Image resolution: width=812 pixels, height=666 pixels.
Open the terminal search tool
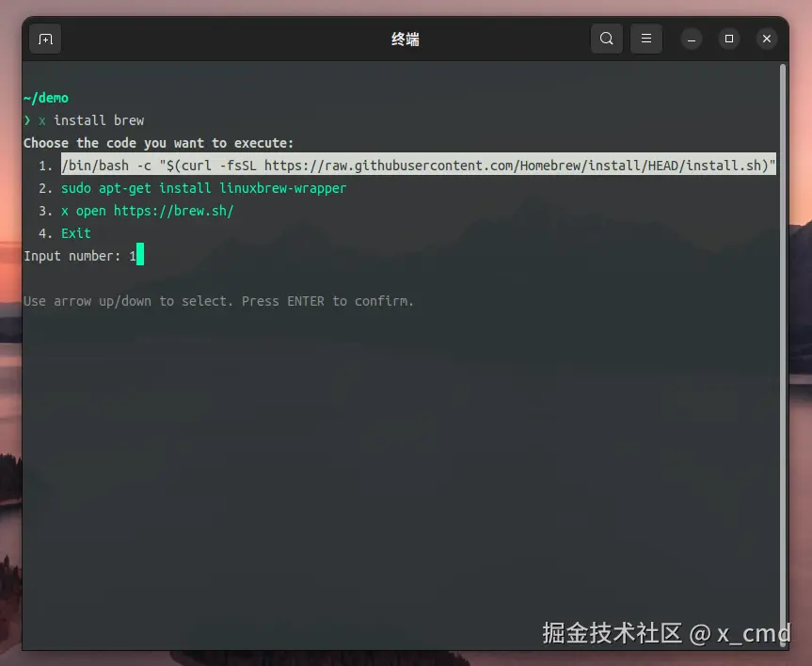[x=606, y=39]
